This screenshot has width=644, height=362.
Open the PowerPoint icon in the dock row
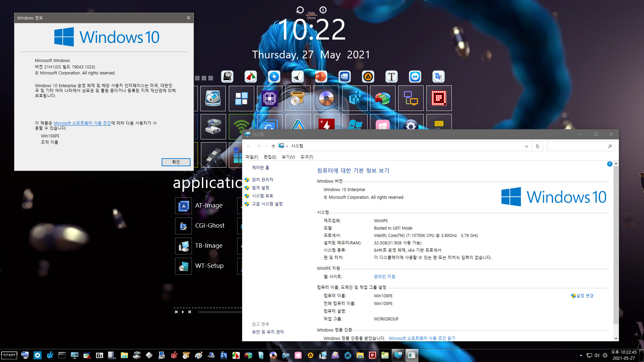[x=321, y=77]
